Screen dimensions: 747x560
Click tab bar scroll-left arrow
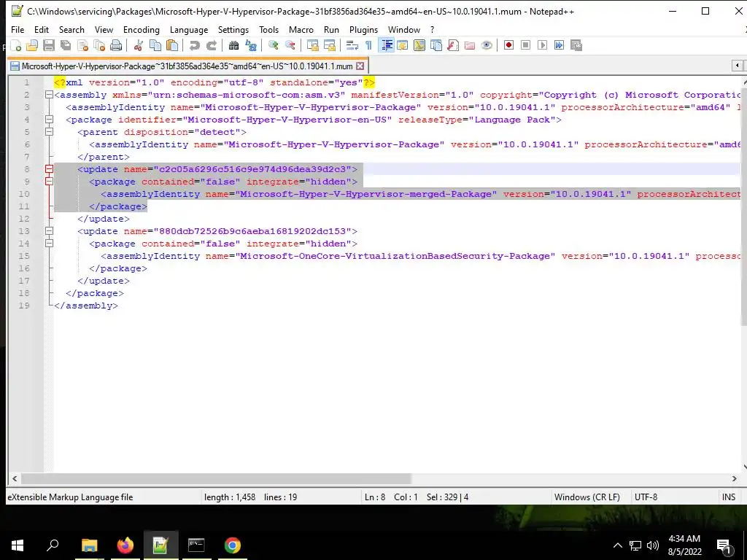pyautogui.click(x=737, y=65)
